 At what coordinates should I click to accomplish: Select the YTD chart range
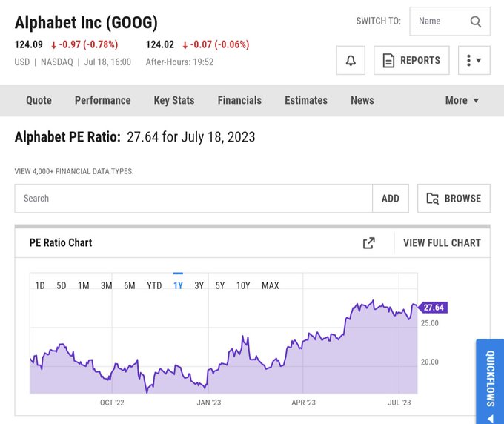[154, 285]
